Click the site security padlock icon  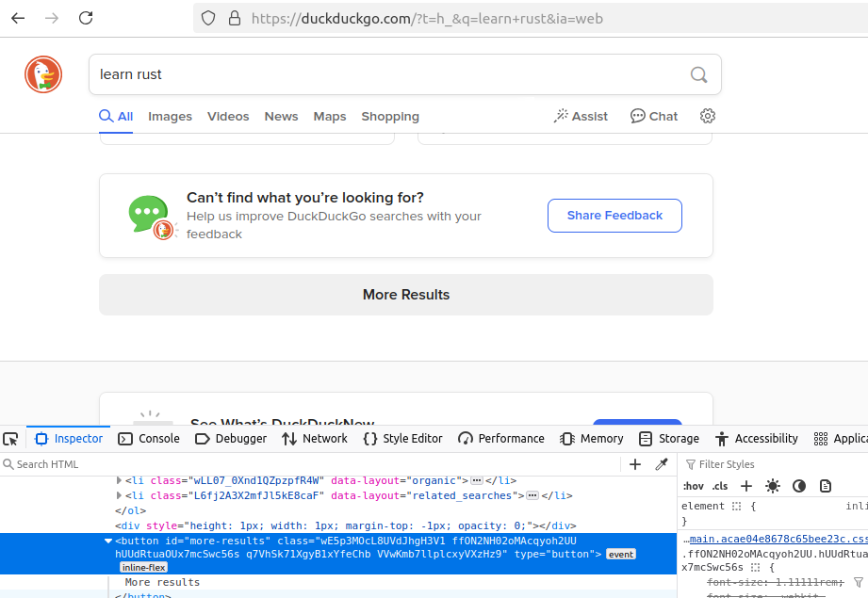tap(235, 18)
